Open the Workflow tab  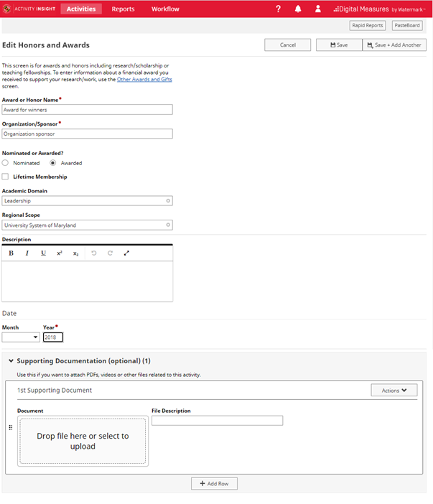pyautogui.click(x=165, y=9)
